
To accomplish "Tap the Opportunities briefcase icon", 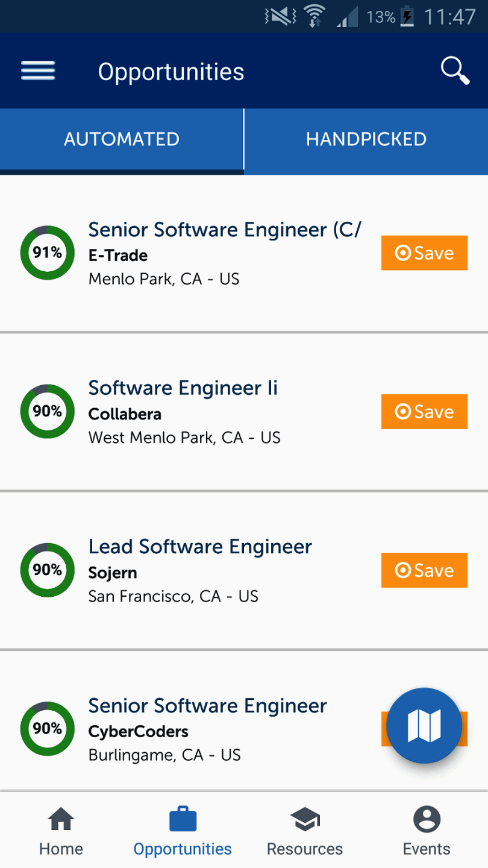I will tap(183, 820).
